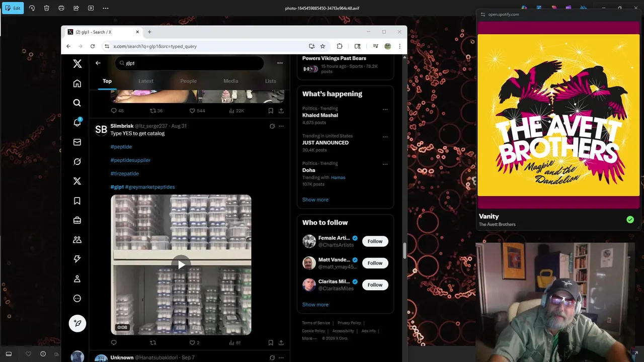
Task: Open the lightning bolt icon in X sidebar
Action: (77, 259)
